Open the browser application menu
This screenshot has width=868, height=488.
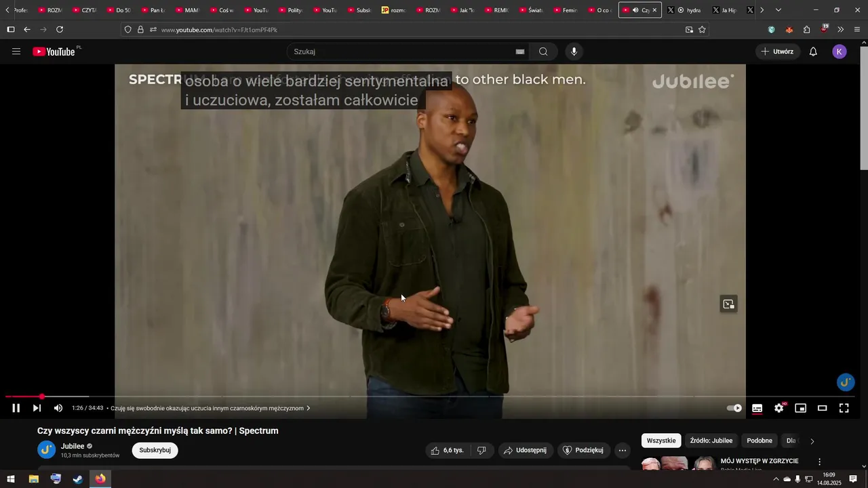click(857, 29)
